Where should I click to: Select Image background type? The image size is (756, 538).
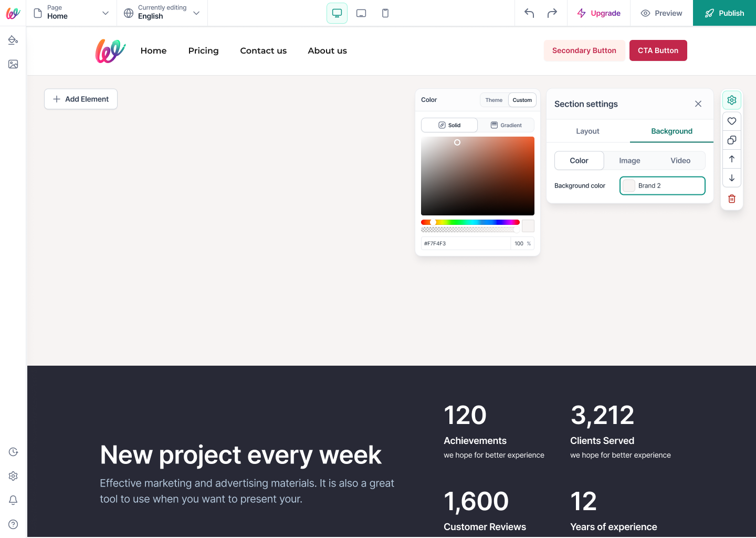629,161
